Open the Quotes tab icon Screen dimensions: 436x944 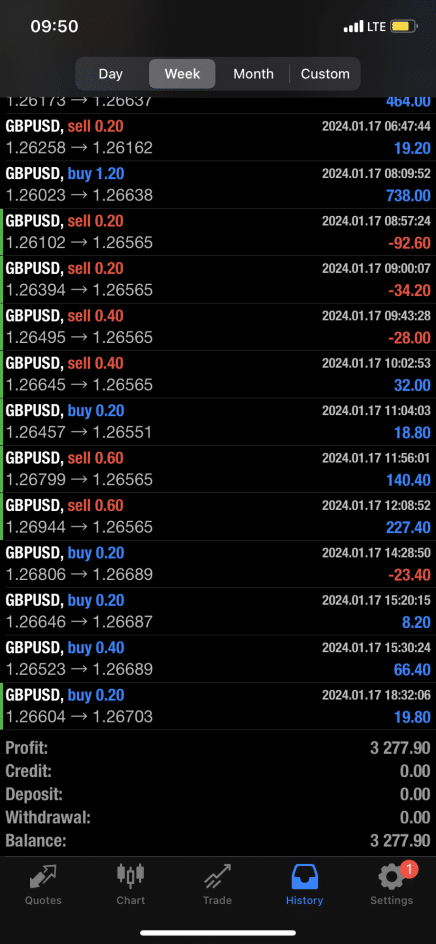[x=43, y=877]
